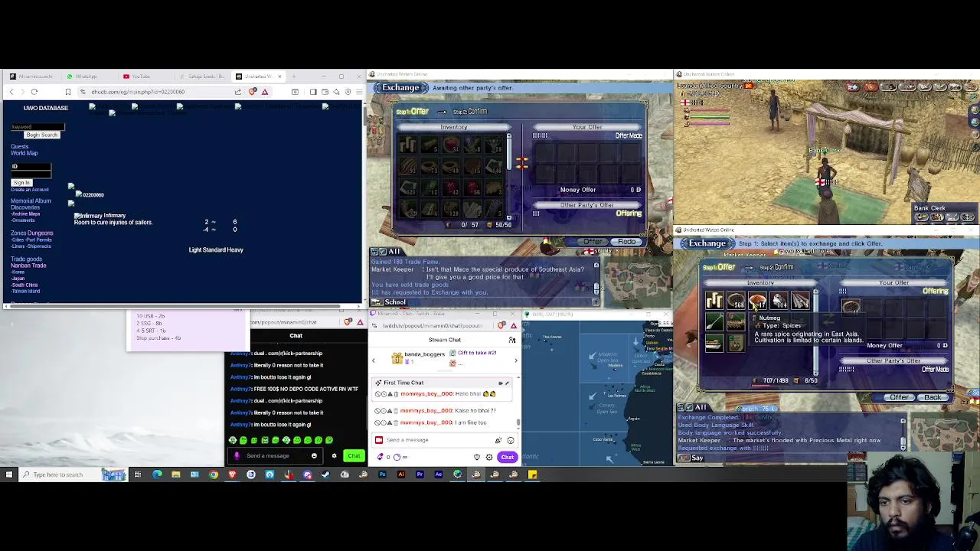Open emoji picker in Kick chat input

[x=314, y=456]
